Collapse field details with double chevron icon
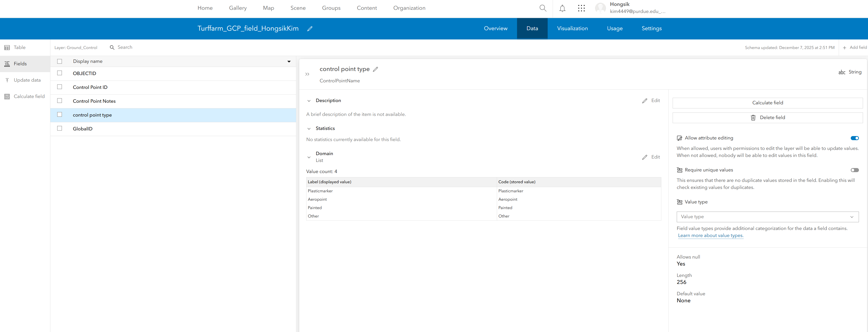Viewport: 868px width, 332px height. pos(307,74)
